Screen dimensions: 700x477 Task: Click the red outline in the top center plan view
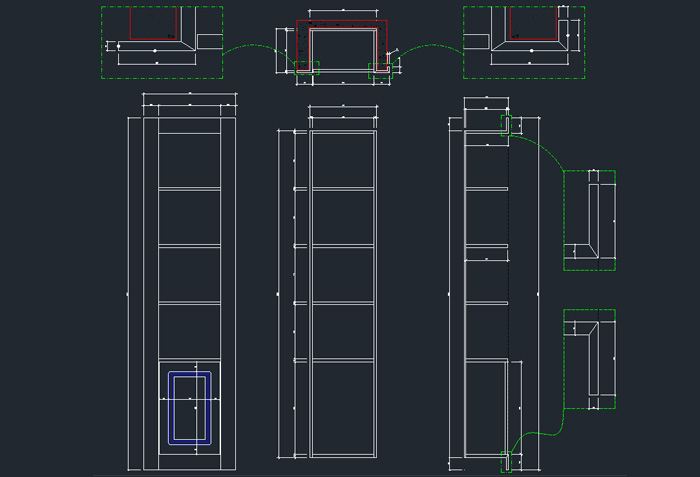pyautogui.click(x=341, y=21)
